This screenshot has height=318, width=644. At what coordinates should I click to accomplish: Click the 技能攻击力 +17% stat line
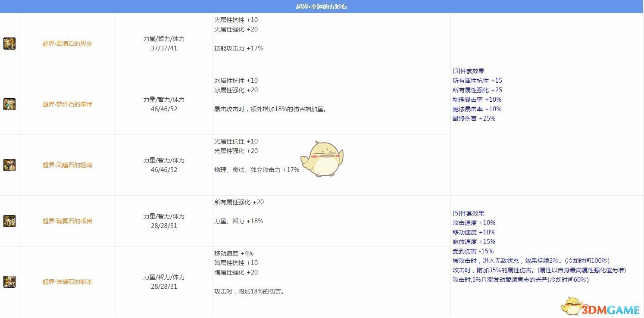pos(238,48)
